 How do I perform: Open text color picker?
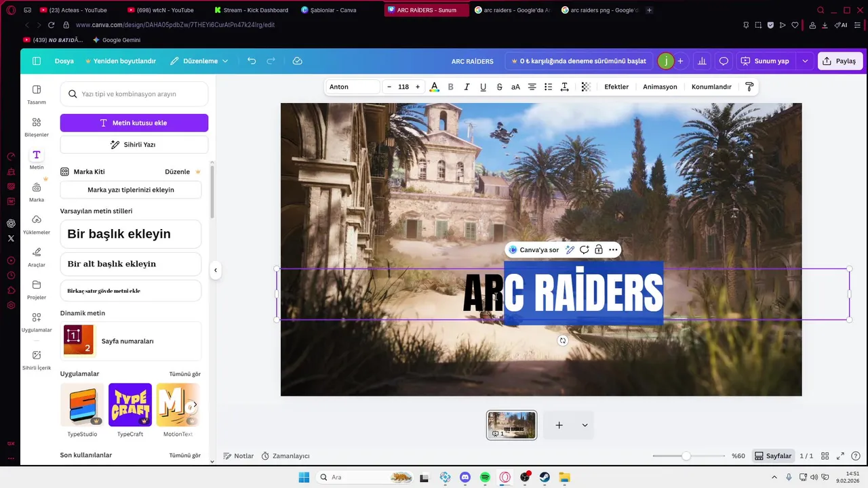coord(434,87)
